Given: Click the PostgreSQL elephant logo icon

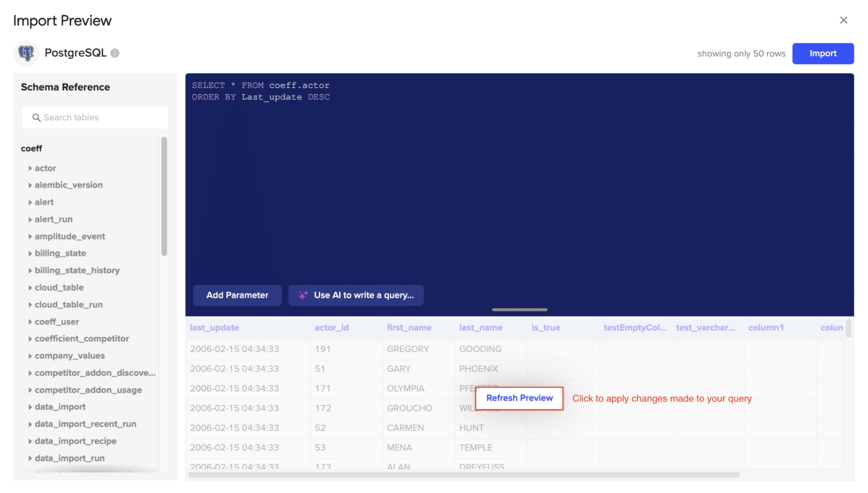Looking at the screenshot, I should pyautogui.click(x=26, y=53).
